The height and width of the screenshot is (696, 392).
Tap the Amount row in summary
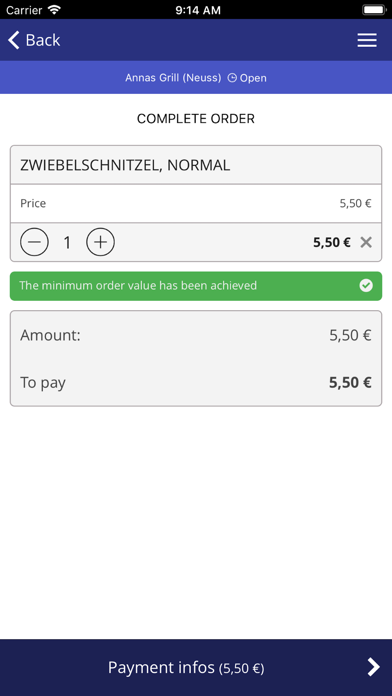tap(196, 335)
